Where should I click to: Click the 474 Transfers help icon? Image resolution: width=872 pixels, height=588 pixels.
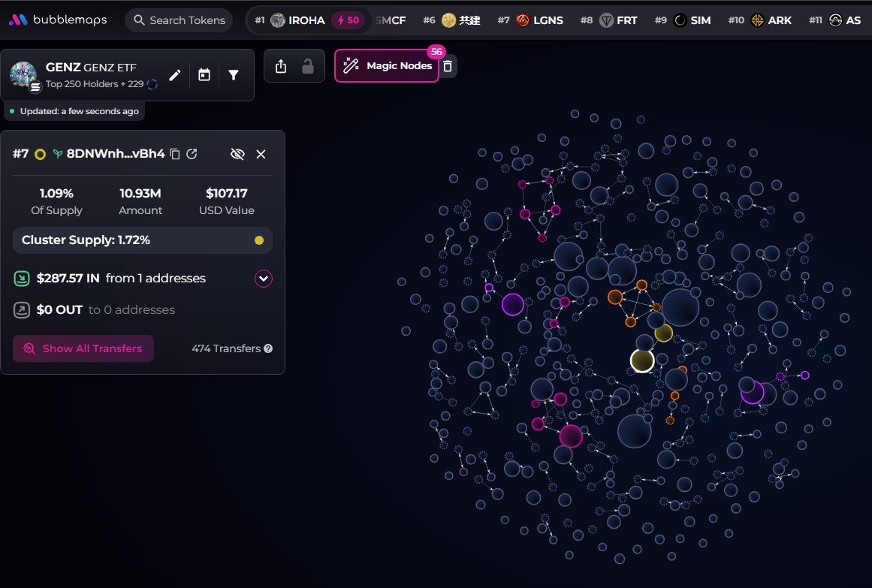pos(268,348)
